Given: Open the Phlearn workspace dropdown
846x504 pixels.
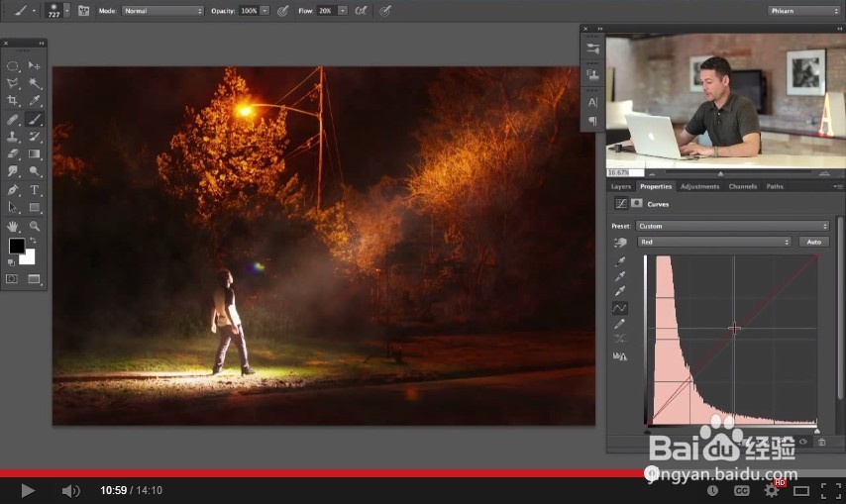Looking at the screenshot, I should [x=803, y=11].
